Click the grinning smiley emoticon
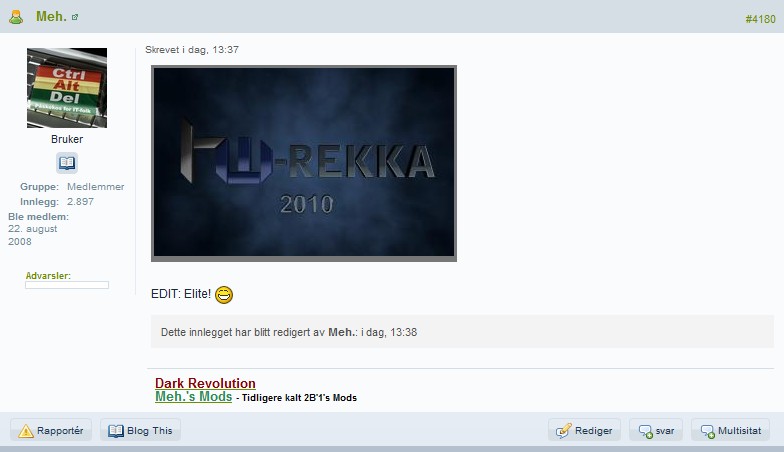 pos(224,294)
